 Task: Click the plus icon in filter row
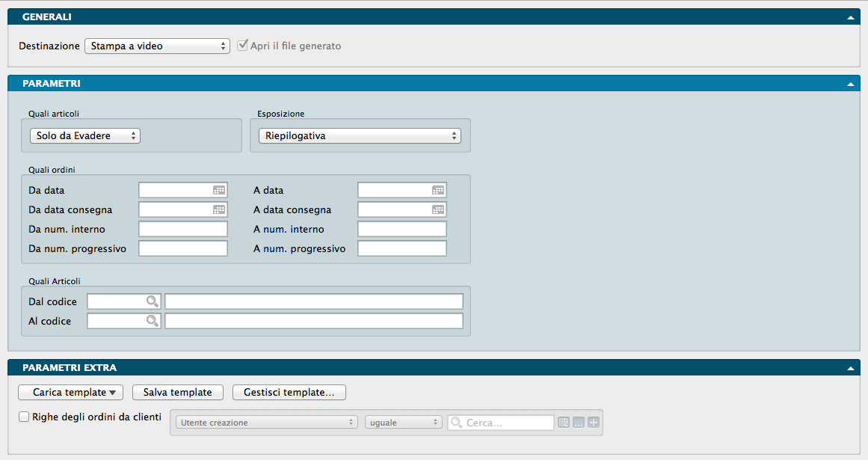(x=594, y=423)
